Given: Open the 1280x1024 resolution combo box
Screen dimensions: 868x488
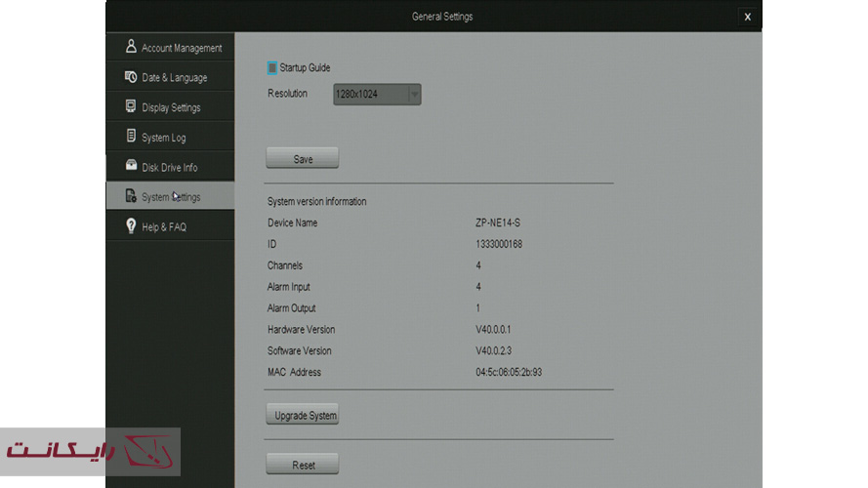Looking at the screenshot, I should click(x=370, y=95).
